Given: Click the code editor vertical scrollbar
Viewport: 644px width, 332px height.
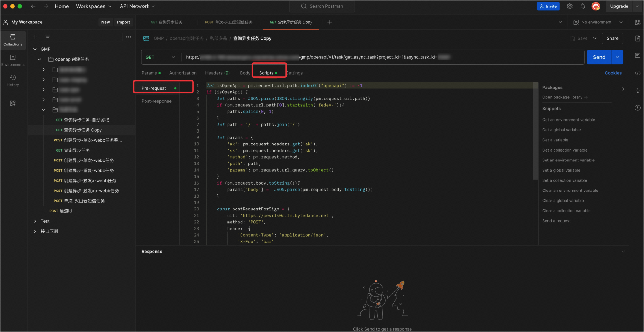Looking at the screenshot, I should click(x=536, y=131).
